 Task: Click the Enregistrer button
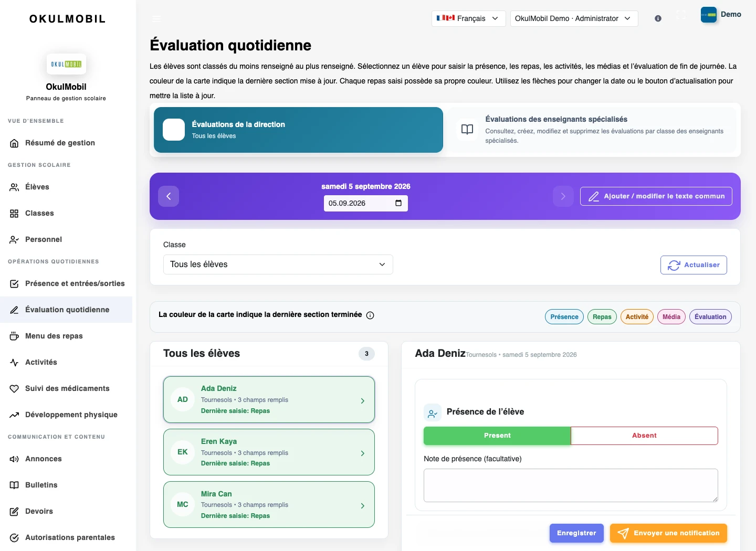coord(576,533)
